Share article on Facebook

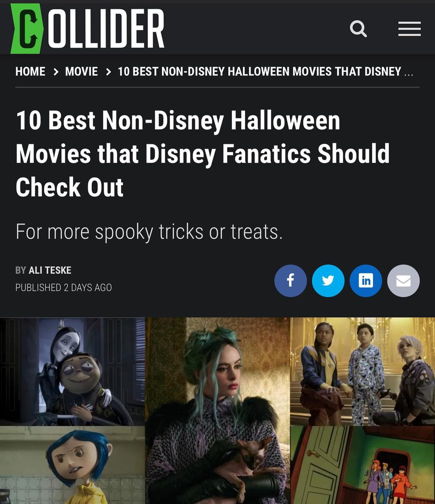tap(290, 281)
